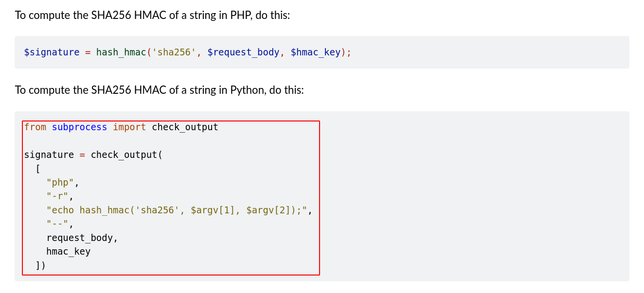Click the closing ]) bracket line
This screenshot has height=293, width=644.
coord(40,265)
